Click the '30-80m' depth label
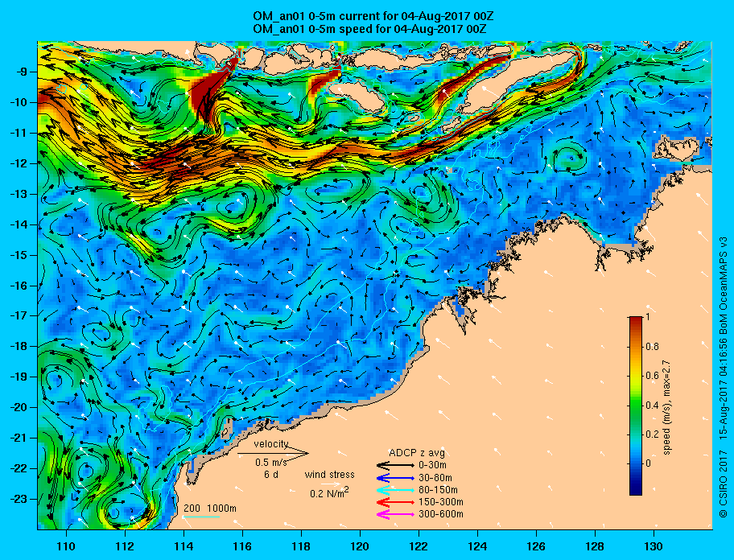This screenshot has width=734, height=560. click(x=435, y=478)
